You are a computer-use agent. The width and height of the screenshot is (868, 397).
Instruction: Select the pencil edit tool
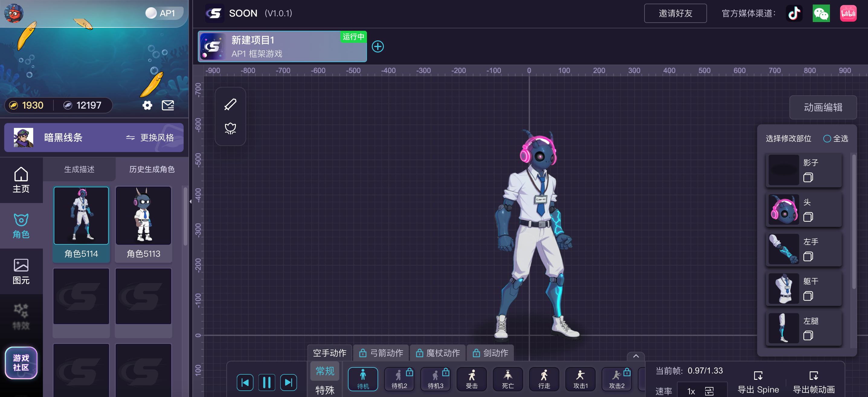(230, 104)
